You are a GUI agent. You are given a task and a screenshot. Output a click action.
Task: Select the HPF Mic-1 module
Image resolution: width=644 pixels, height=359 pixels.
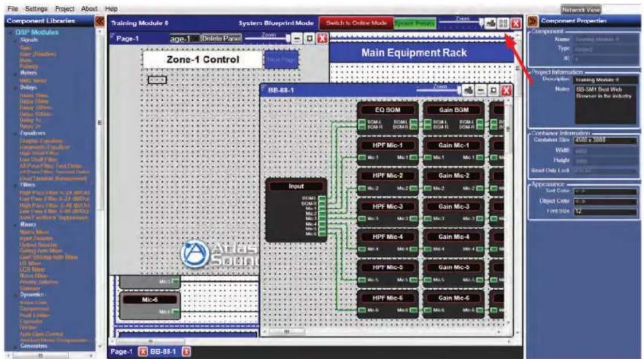388,151
